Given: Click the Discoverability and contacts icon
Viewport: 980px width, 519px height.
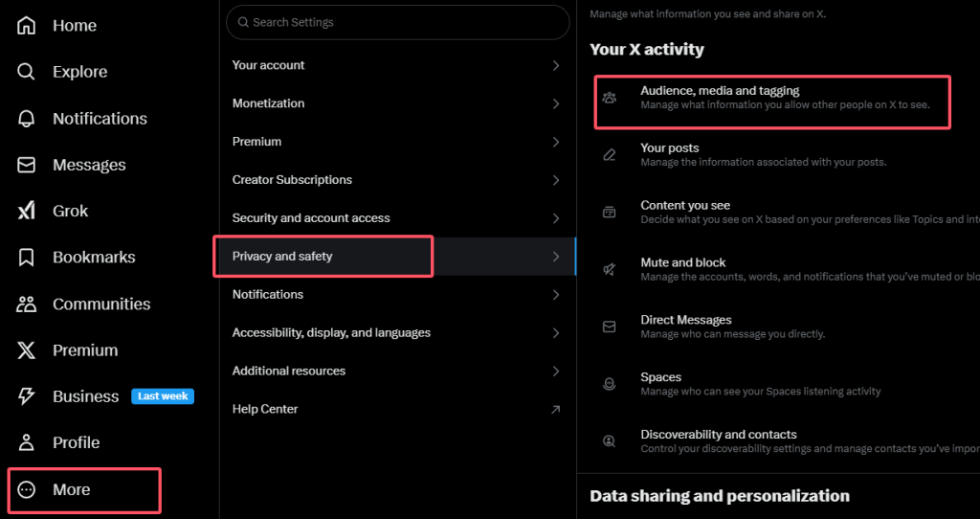Looking at the screenshot, I should pyautogui.click(x=610, y=441).
